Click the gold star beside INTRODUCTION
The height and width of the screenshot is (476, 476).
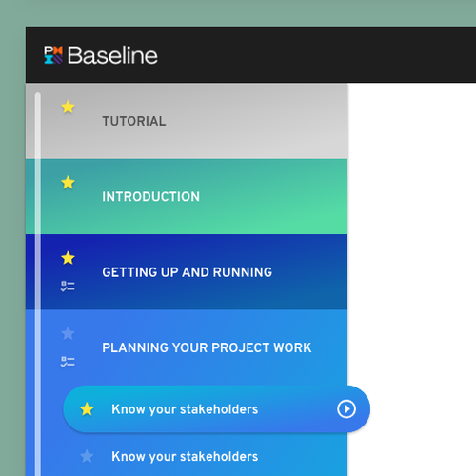(x=68, y=183)
